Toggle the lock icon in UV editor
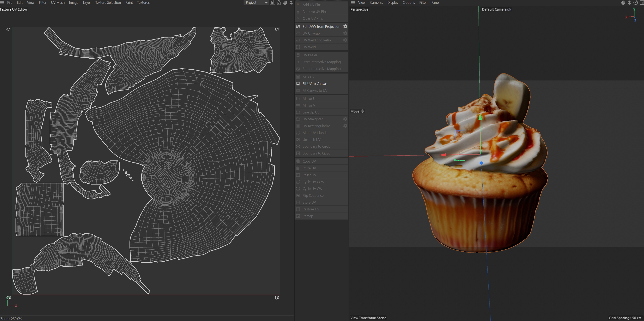This screenshot has height=321, width=644. coord(278,3)
